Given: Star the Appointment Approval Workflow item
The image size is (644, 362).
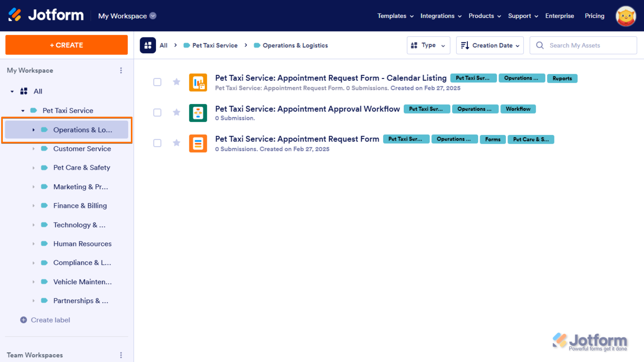Looking at the screenshot, I should pyautogui.click(x=177, y=113).
